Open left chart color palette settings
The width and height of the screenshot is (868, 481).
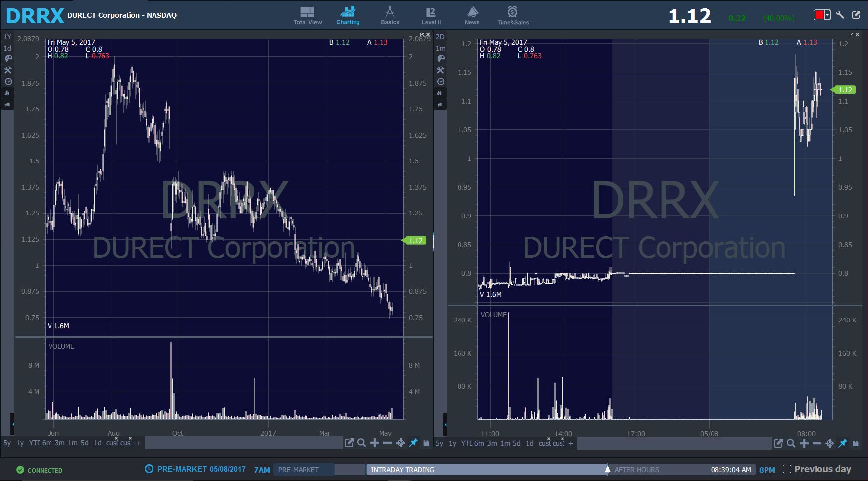pos(8,58)
